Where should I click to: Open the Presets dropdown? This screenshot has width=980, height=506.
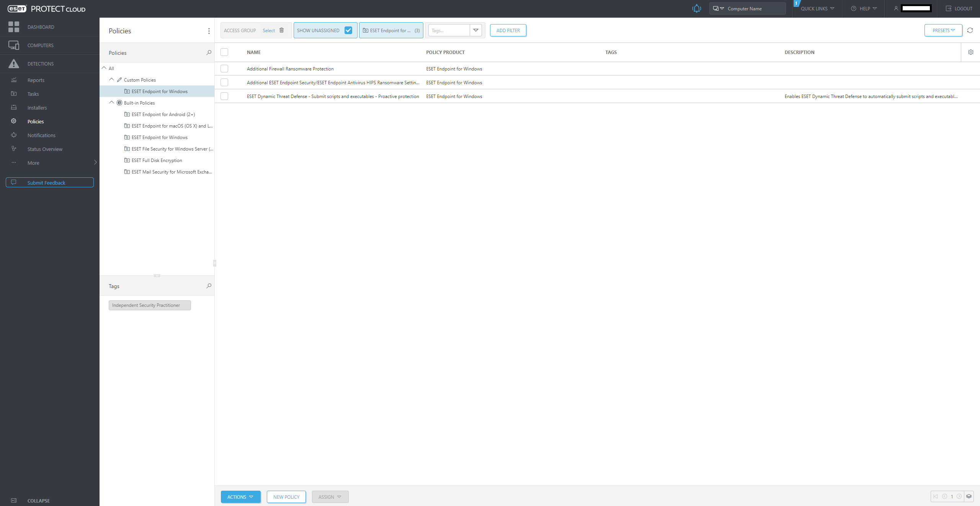(x=943, y=30)
